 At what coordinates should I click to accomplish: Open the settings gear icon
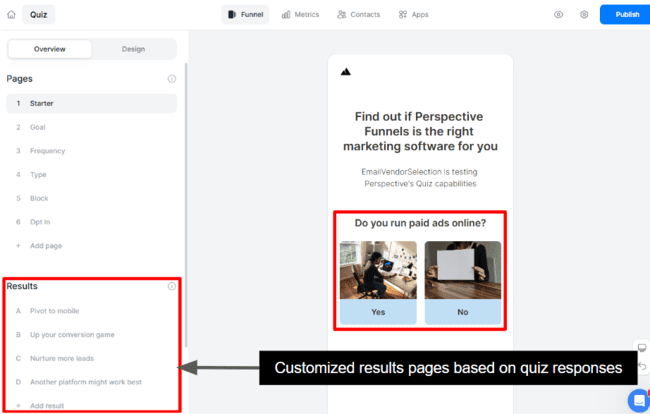[x=584, y=15]
